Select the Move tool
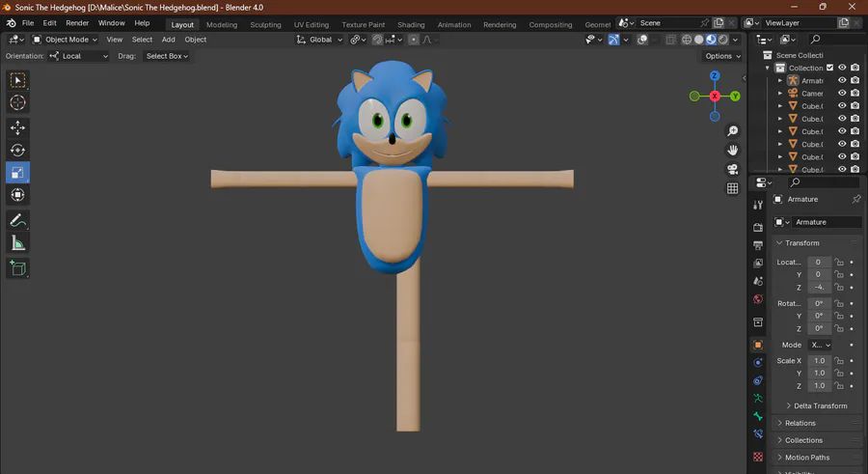Screen dimensions: 868x474 click(x=17, y=128)
